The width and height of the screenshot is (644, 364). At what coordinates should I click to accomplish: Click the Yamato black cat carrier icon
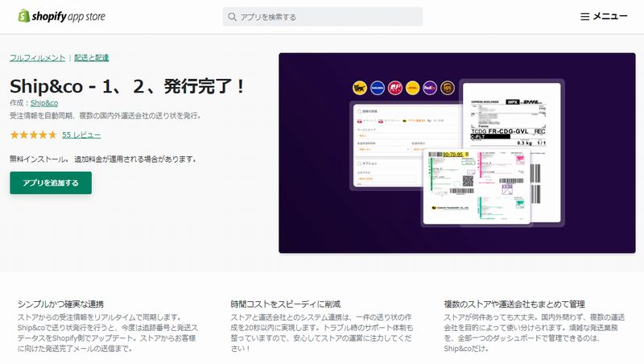[x=360, y=88]
